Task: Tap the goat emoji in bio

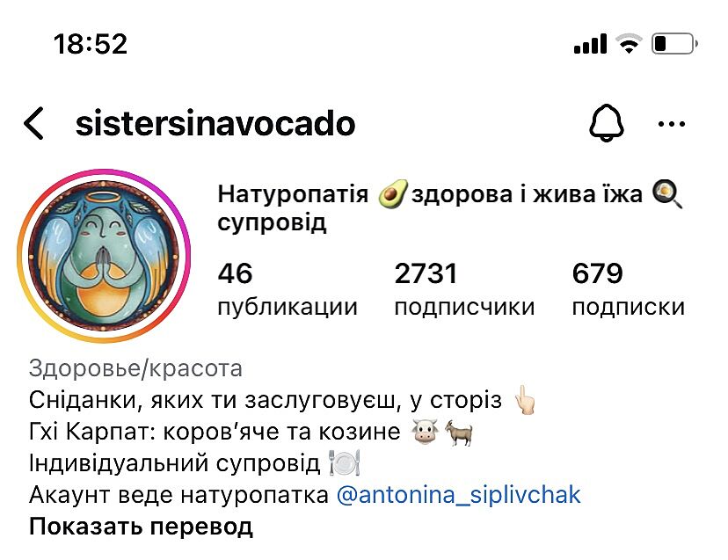Action: [460, 433]
